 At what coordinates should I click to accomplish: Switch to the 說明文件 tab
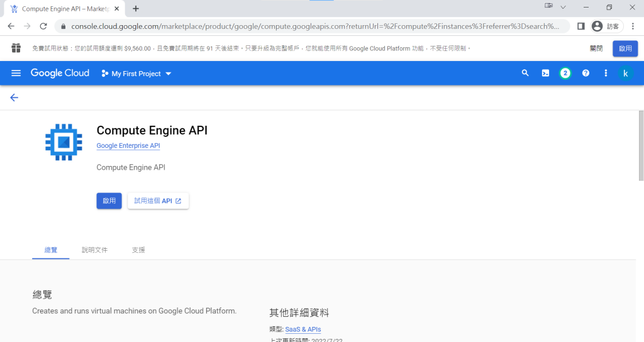pyautogui.click(x=94, y=250)
